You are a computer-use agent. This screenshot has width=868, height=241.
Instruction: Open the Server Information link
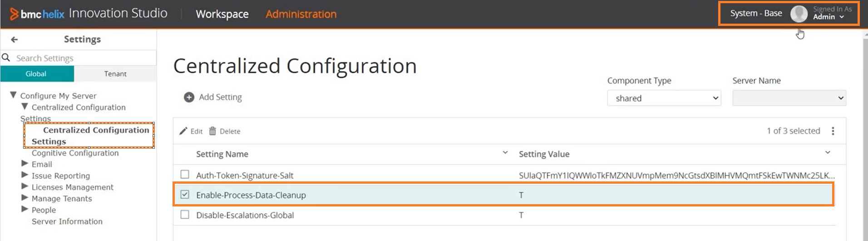(x=67, y=221)
